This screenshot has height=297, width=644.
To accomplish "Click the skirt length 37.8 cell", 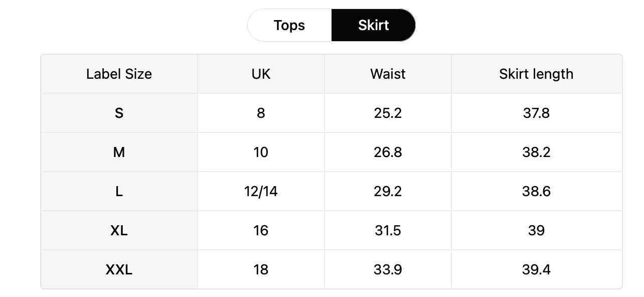I will coord(536,113).
